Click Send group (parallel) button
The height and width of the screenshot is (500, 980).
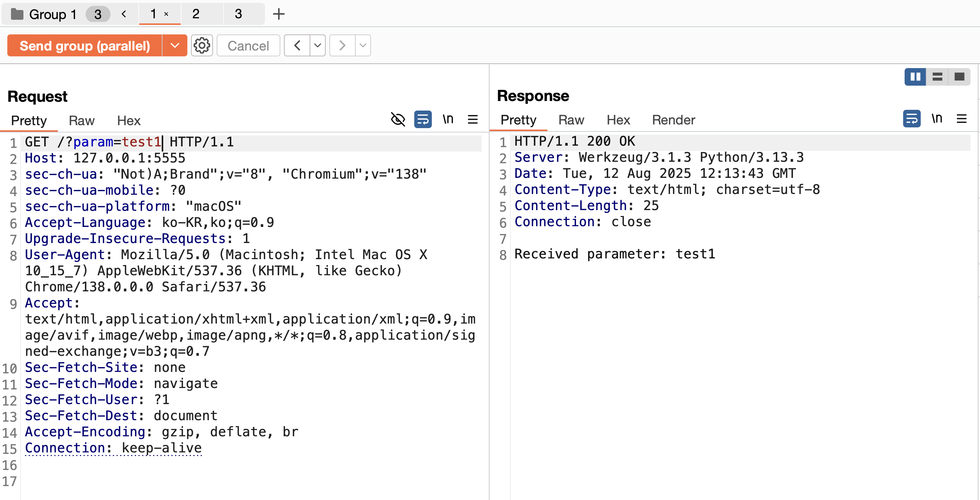(x=85, y=46)
